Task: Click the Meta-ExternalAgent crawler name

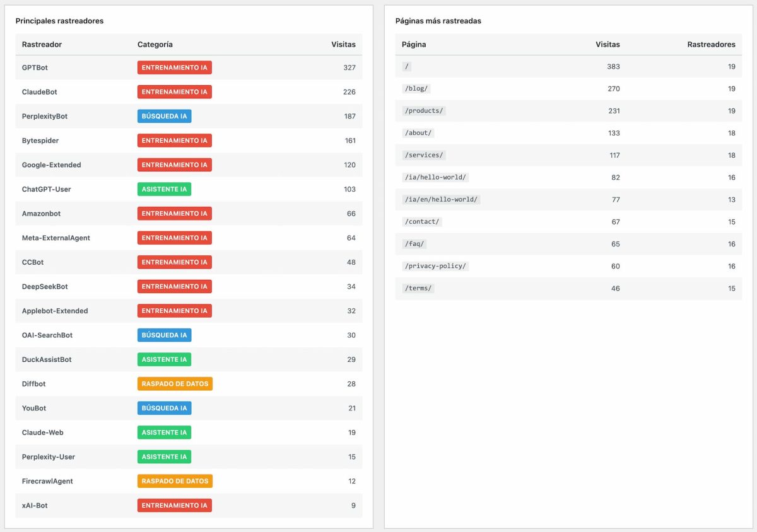Action: (56, 238)
